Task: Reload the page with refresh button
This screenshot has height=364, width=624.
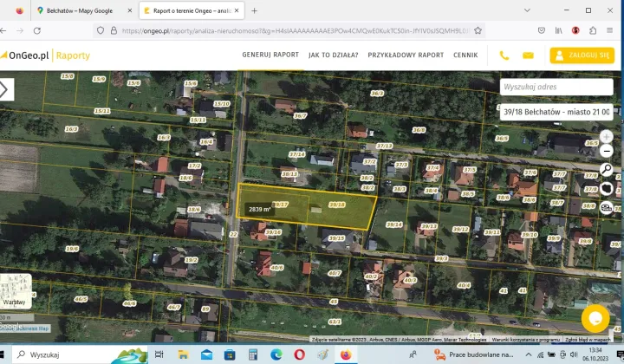Action: (37, 30)
